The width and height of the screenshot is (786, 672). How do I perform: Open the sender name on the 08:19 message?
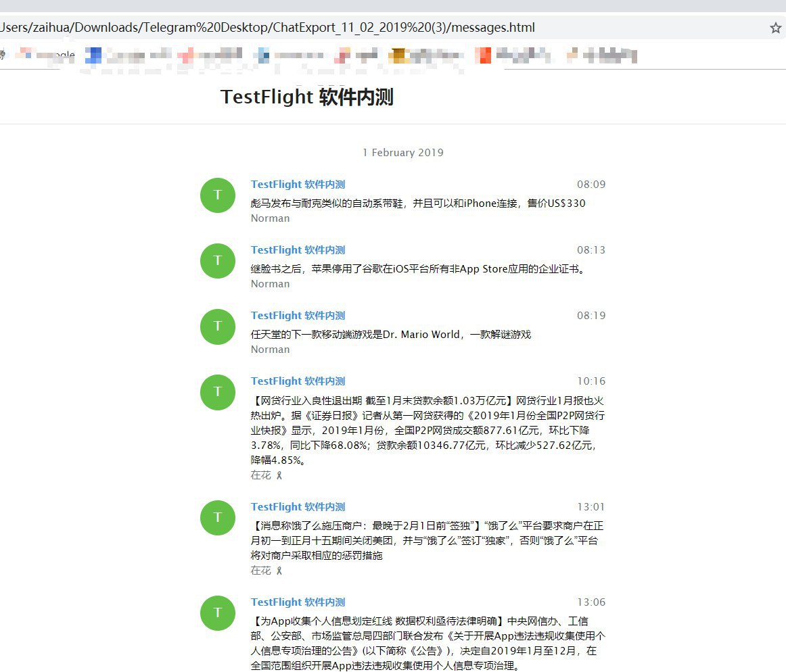(298, 316)
